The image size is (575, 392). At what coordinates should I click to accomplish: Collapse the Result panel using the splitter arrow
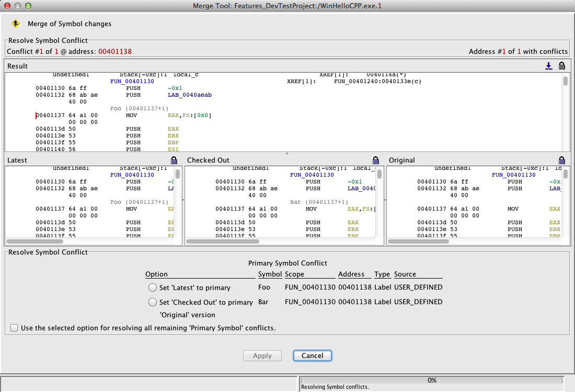286,154
